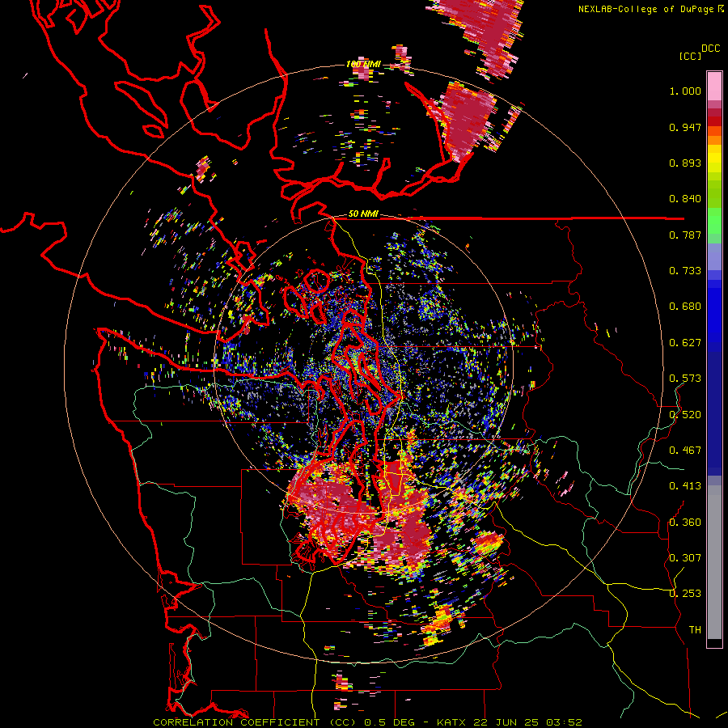Select the 0.467 scale value
Image resolution: width=728 pixels, height=728 pixels.
click(685, 450)
